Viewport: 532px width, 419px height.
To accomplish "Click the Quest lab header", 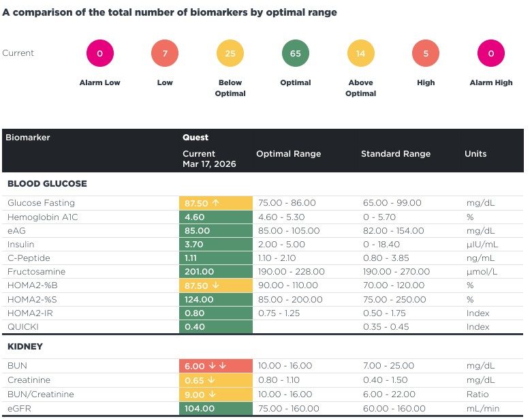I will click(x=195, y=138).
